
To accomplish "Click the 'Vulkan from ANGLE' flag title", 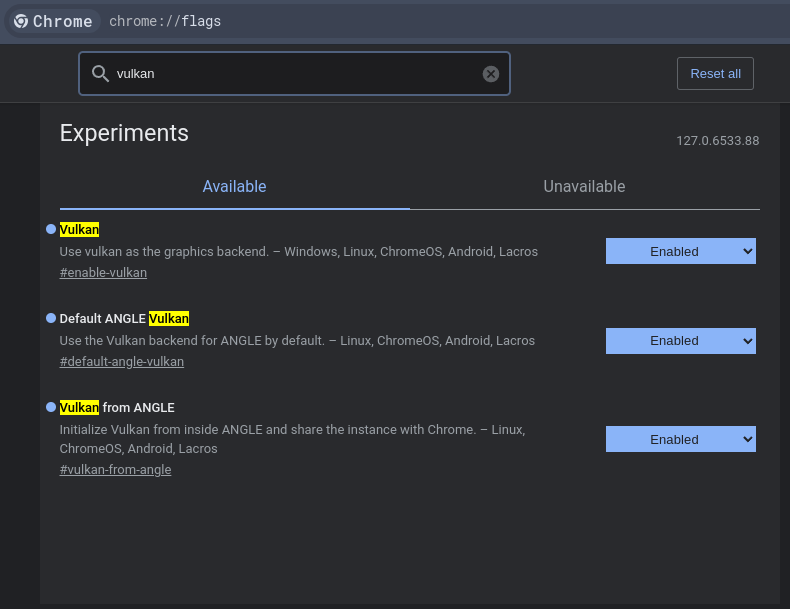I will point(117,408).
